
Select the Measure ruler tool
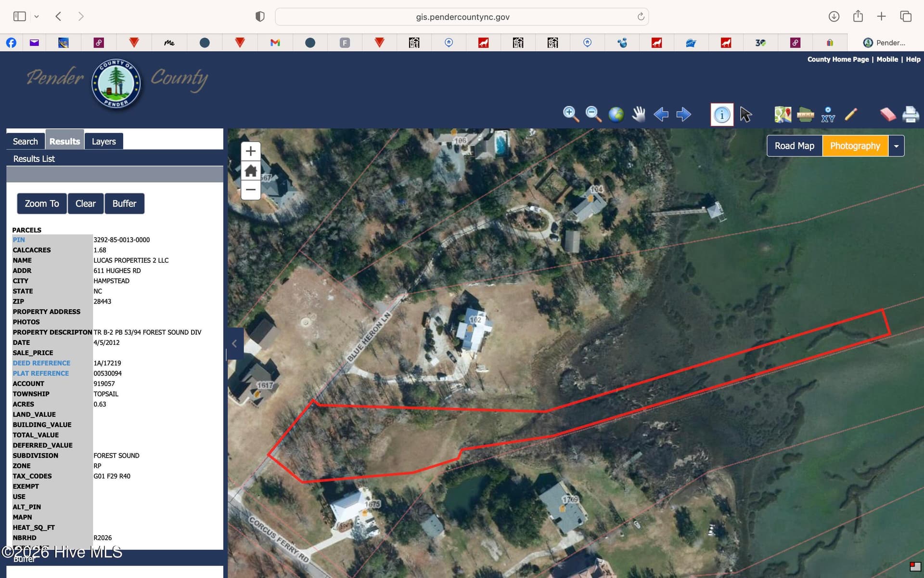tap(805, 114)
